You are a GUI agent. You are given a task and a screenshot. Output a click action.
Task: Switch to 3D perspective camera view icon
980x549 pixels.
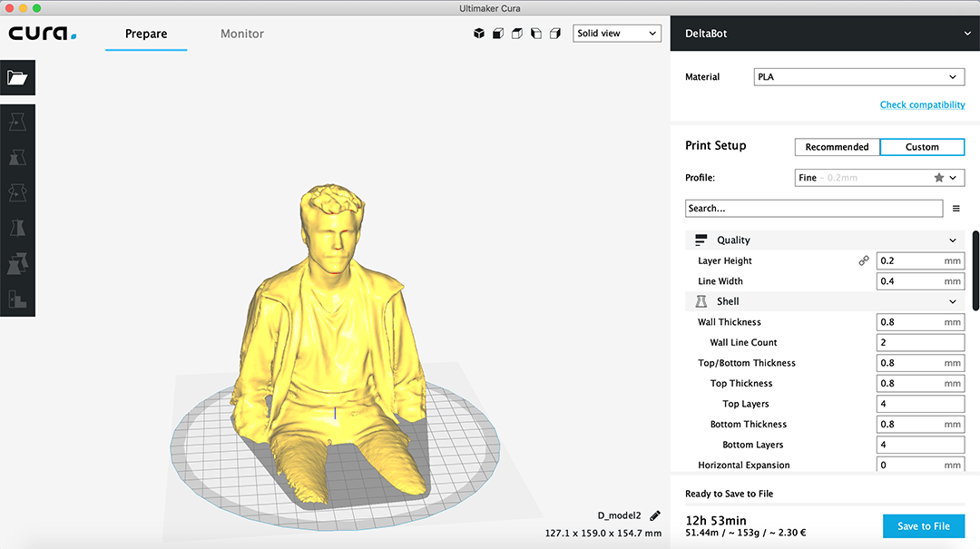[479, 34]
